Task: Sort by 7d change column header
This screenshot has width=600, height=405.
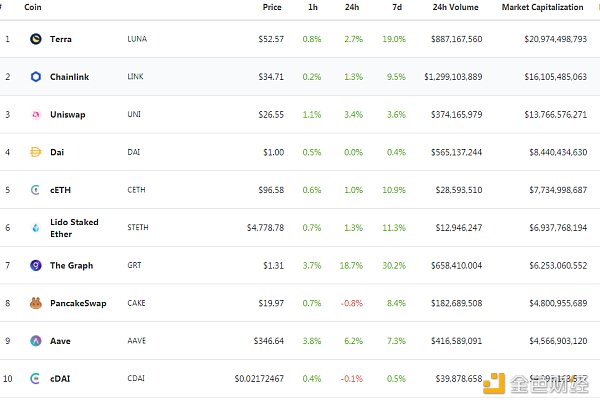Action: (395, 7)
